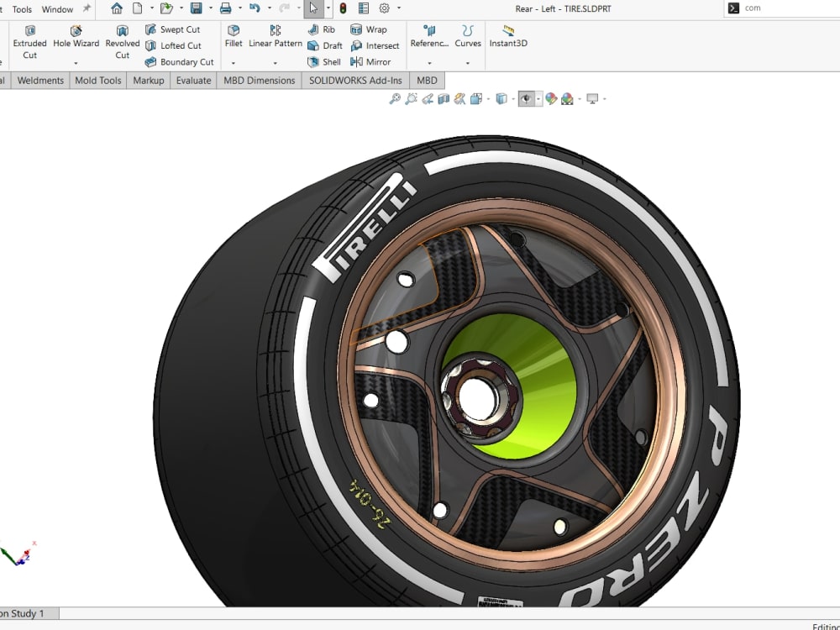The width and height of the screenshot is (840, 630).
Task: Click the Rebuild traffic light icon
Action: (x=343, y=8)
